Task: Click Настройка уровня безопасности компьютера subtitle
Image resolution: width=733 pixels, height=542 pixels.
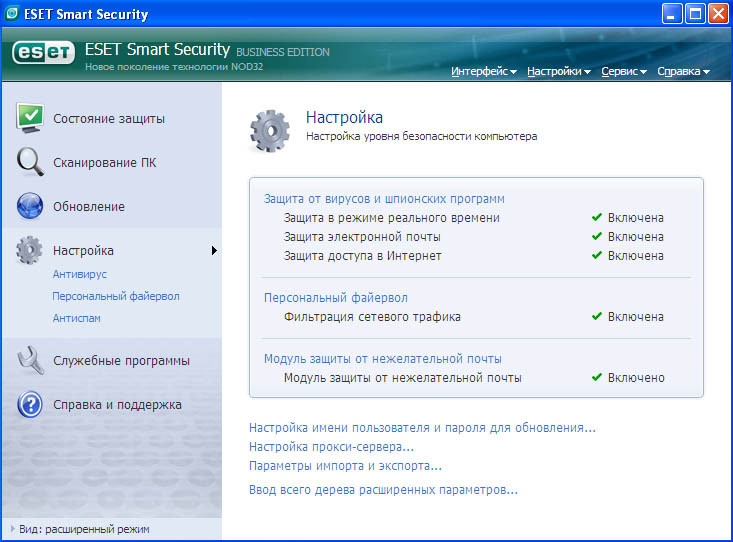Action: [422, 137]
